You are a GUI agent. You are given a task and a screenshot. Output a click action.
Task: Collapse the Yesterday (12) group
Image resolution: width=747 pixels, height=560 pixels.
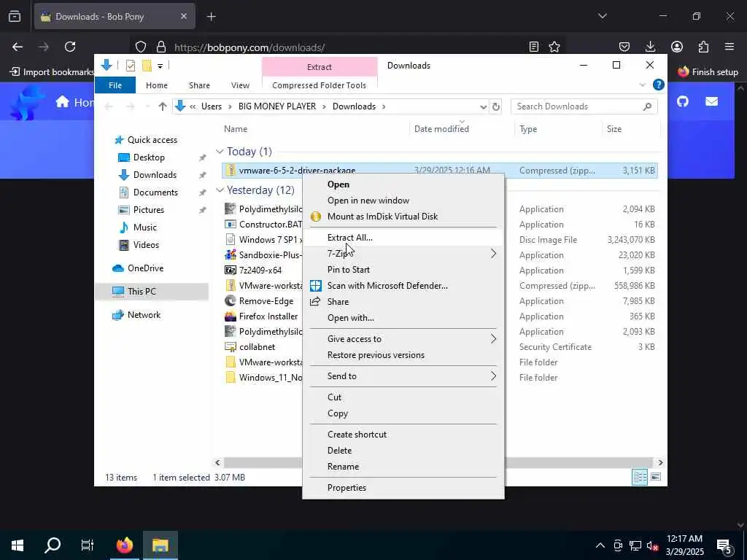220,190
